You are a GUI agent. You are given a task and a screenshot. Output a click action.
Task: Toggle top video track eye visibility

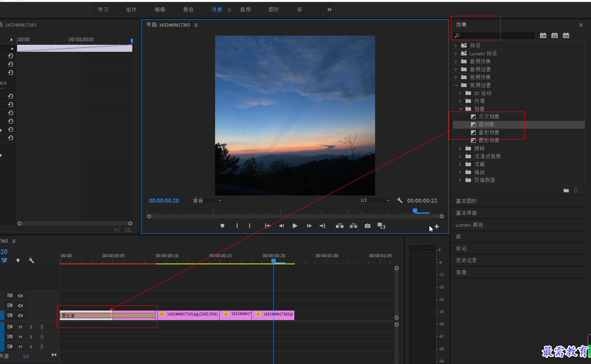(x=21, y=296)
